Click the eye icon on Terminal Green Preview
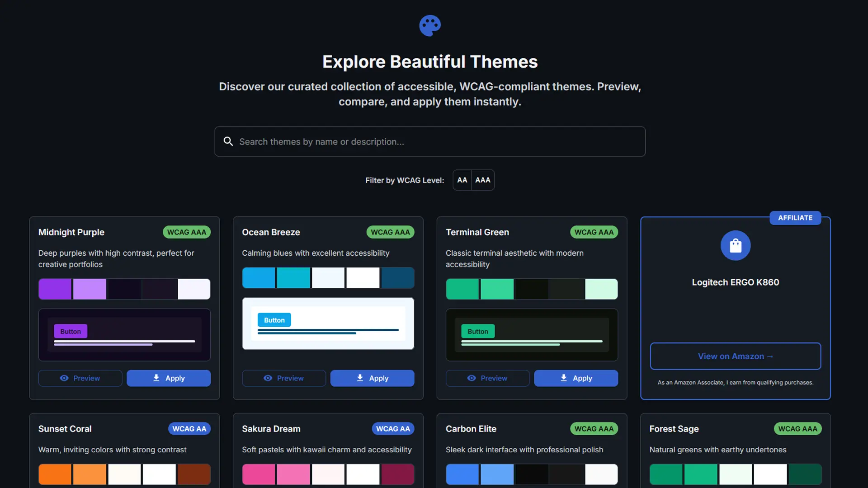Image resolution: width=868 pixels, height=488 pixels. [472, 378]
